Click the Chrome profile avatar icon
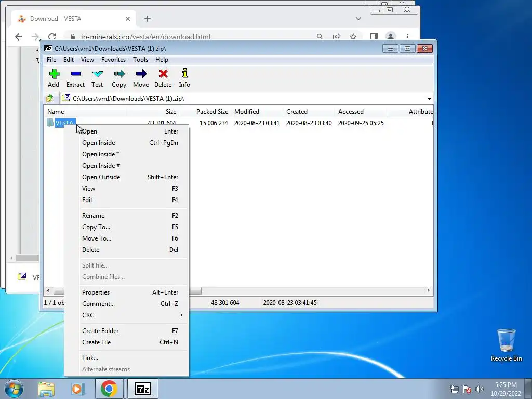The width and height of the screenshot is (532, 399). pyautogui.click(x=391, y=36)
